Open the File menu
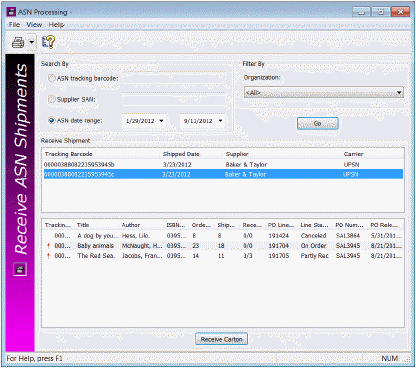 [14, 25]
